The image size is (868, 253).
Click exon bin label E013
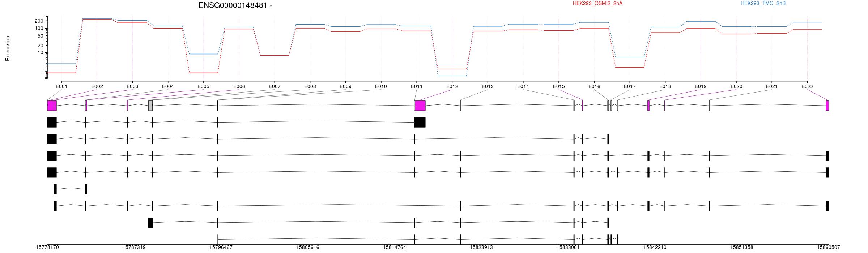pyautogui.click(x=488, y=86)
